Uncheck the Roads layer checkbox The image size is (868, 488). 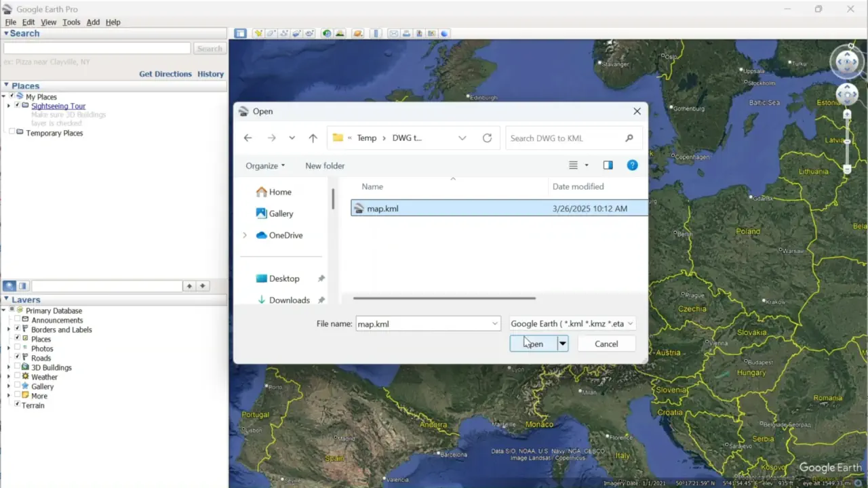(17, 358)
